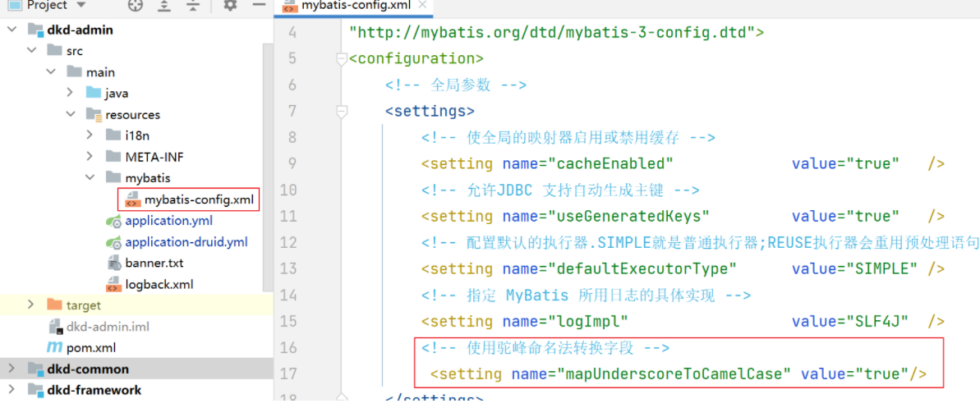Click the META-INF folder icon

click(x=113, y=157)
